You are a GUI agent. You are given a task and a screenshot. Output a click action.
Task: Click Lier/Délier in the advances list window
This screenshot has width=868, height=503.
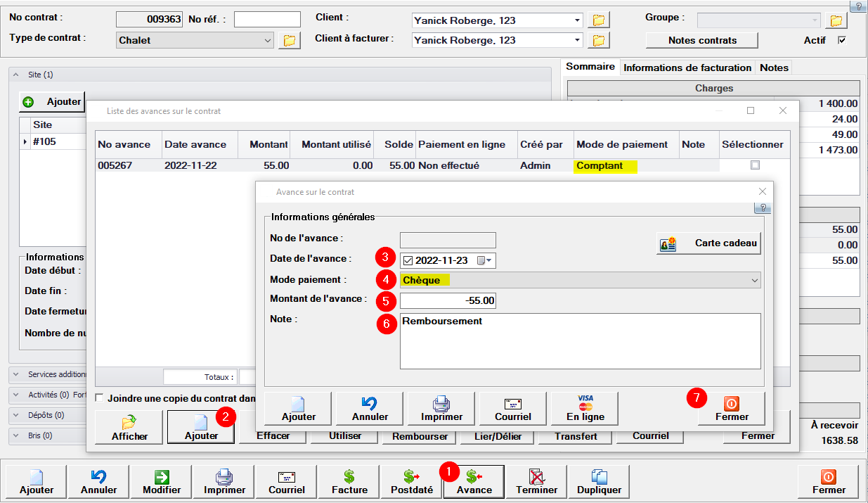tap(497, 435)
